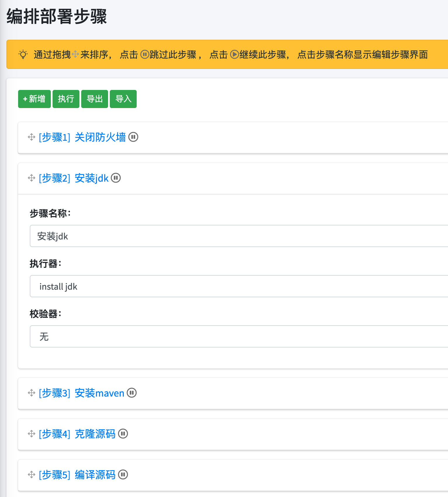Skip step 关闭防火墙 with its pause icon
This screenshot has width=448, height=497.
tap(133, 137)
